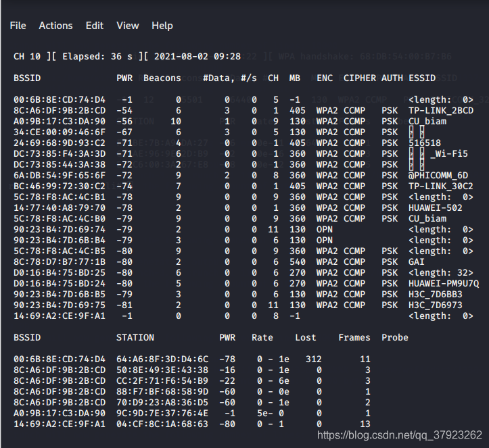The height and width of the screenshot is (448, 489).
Task: Click ESSID @PHICOMM_6D
Action: pyautogui.click(x=438, y=176)
